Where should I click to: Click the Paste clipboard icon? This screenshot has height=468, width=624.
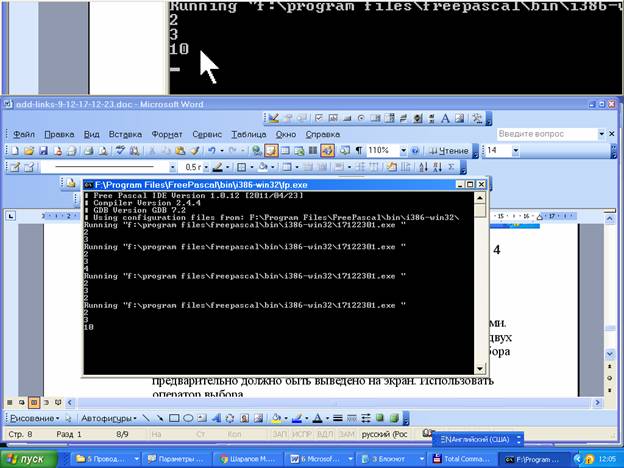point(180,151)
